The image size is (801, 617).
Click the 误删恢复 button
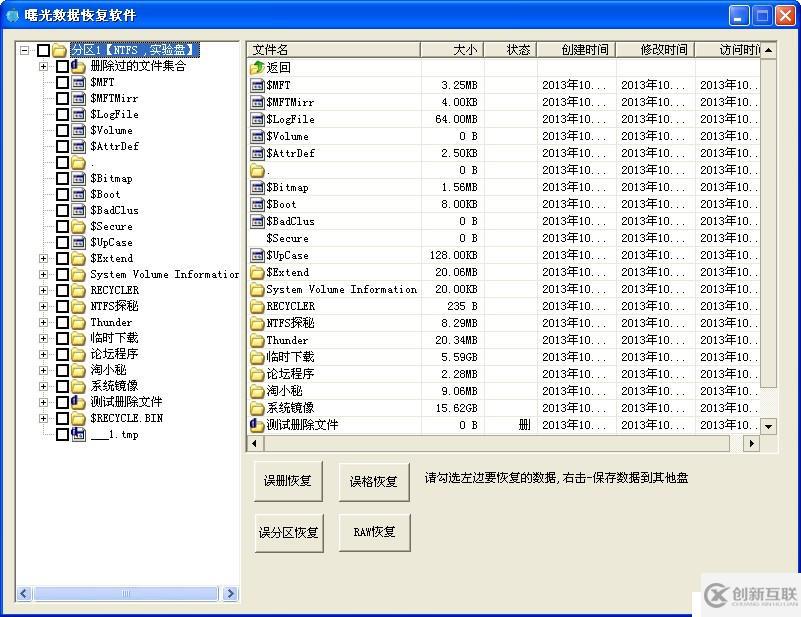coord(288,481)
